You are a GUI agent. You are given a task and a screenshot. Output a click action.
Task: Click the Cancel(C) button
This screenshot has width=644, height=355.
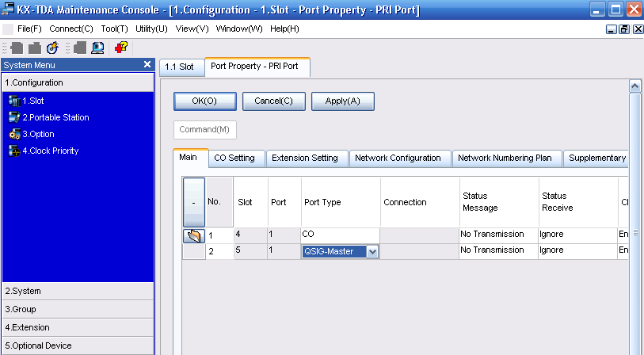[274, 101]
